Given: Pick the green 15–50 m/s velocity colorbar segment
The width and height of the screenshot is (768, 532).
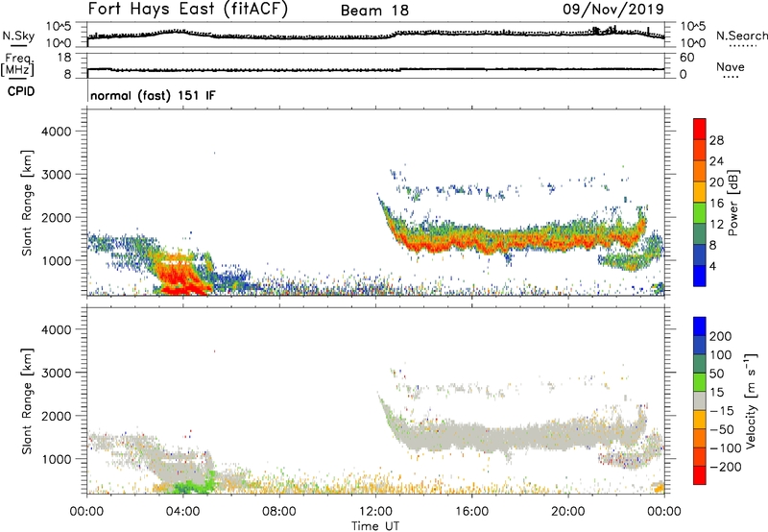Looking at the screenshot, I should [x=700, y=382].
